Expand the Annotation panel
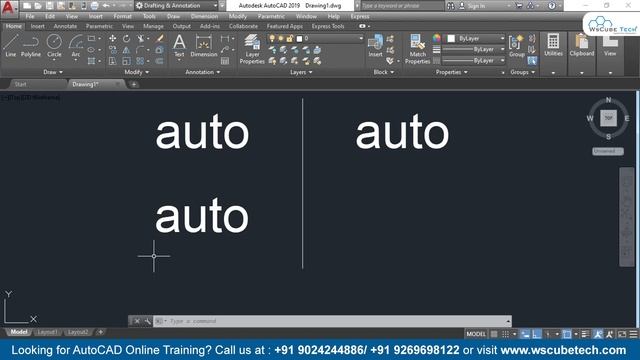This screenshot has height=360, width=640. pos(203,72)
